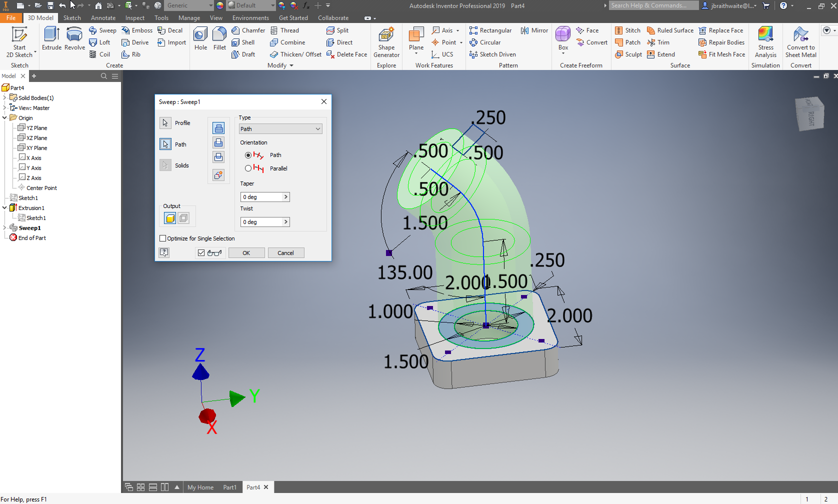Expand the Solid Bodies(1) node
Viewport: 838px width, 504px height.
click(x=4, y=97)
